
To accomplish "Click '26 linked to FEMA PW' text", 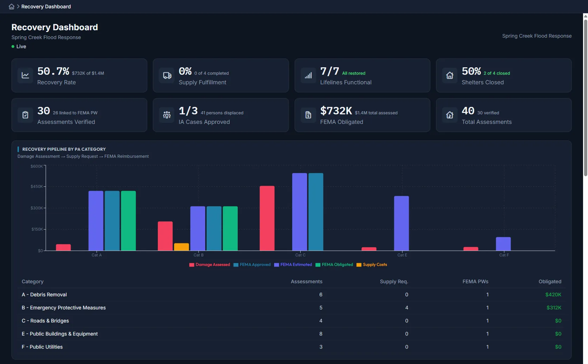I will [x=75, y=113].
